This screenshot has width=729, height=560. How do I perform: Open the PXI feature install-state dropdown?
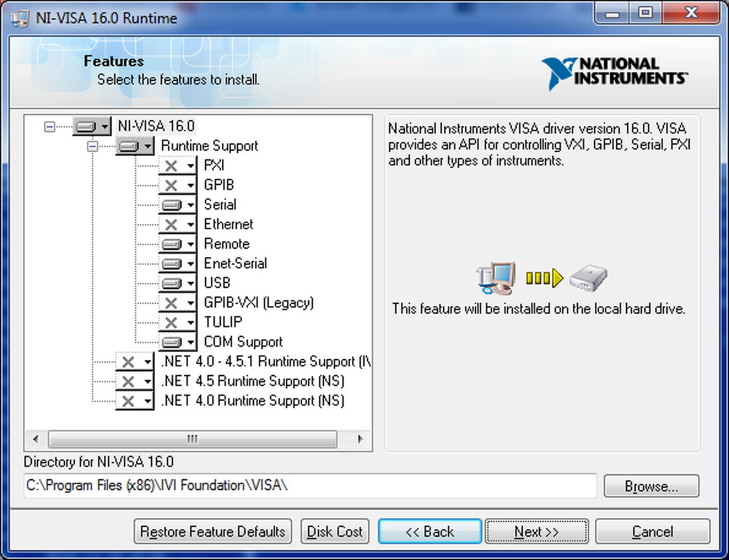178,166
